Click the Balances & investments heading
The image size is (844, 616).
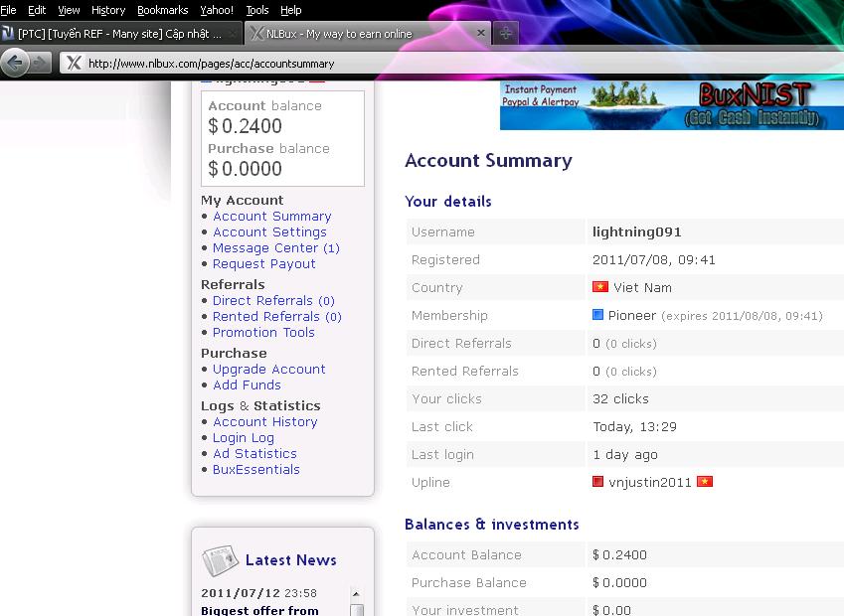coord(491,525)
